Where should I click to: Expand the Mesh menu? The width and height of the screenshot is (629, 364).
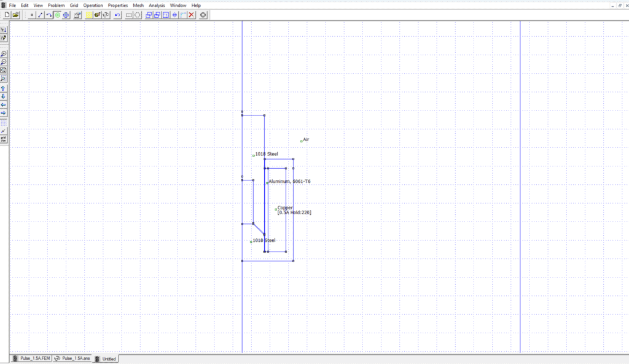click(x=138, y=5)
